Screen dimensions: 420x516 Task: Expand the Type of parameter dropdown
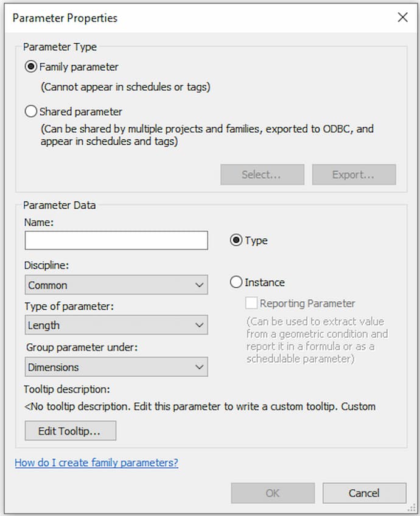(116, 326)
